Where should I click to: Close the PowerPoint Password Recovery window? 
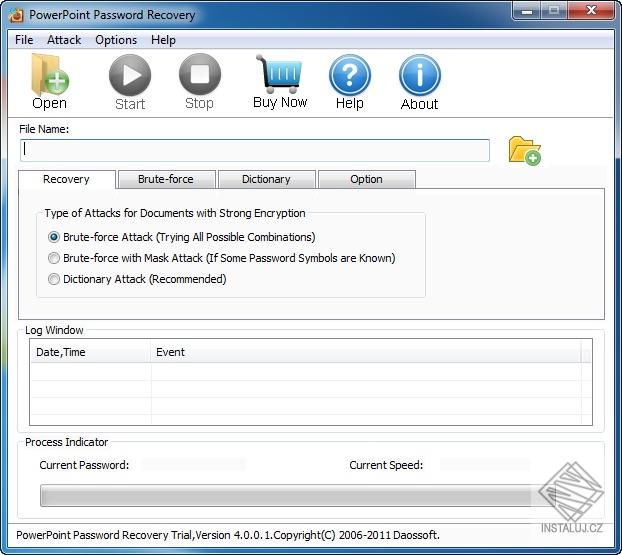pos(591,11)
